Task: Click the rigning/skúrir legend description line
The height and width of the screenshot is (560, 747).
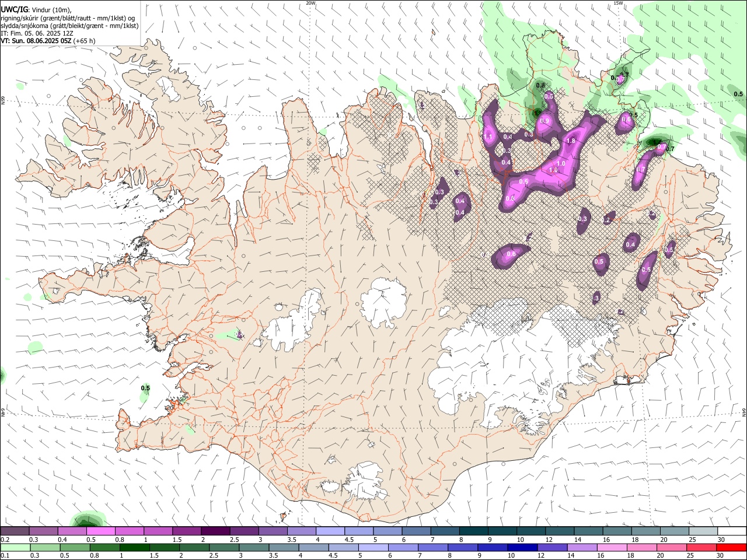Action: coord(68,18)
